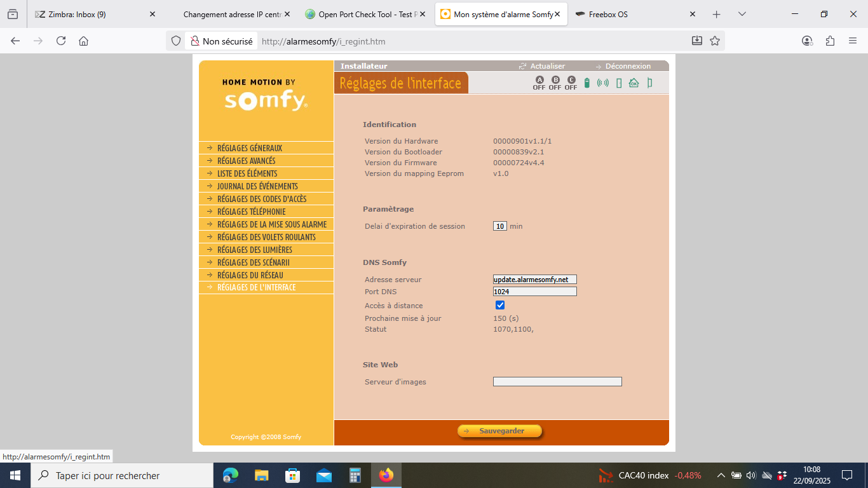The height and width of the screenshot is (488, 868).
Task: Click the Déconnexion link
Action: [627, 66]
